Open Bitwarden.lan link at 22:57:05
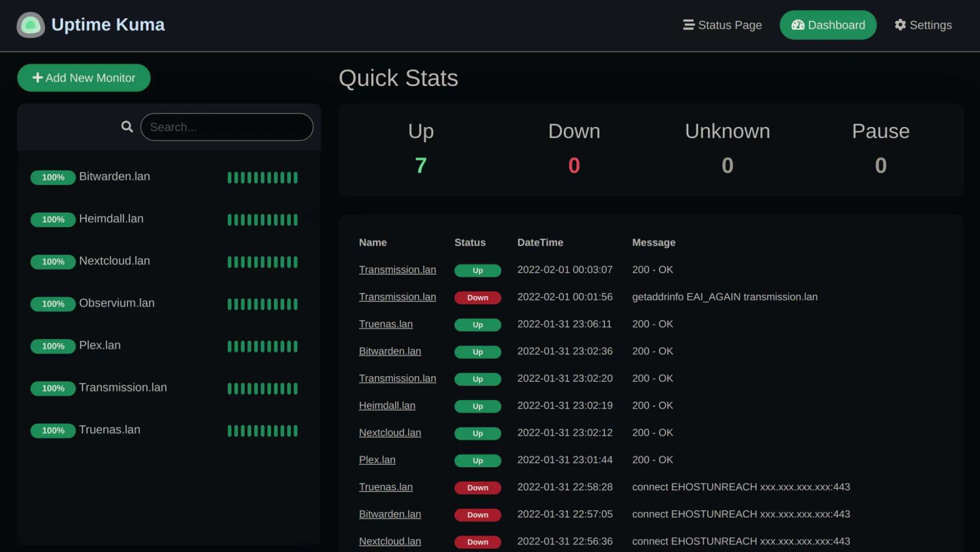 pos(390,514)
